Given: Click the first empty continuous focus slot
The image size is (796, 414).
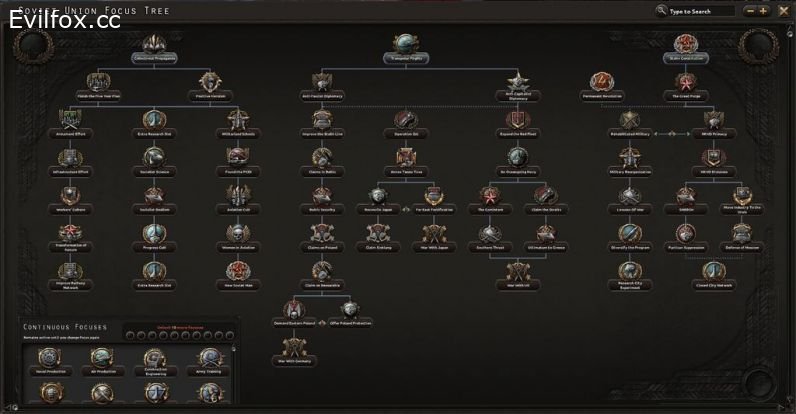Looking at the screenshot, I should tap(130, 335).
